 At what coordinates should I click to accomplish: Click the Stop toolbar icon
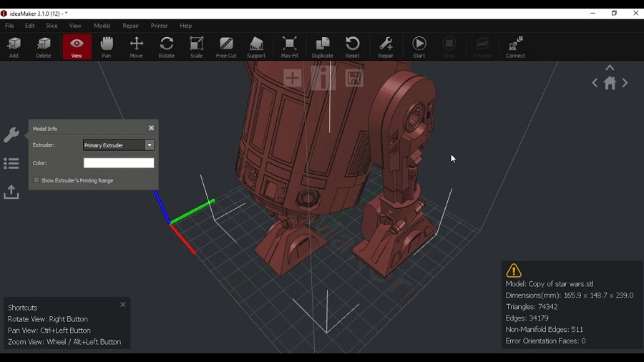click(x=449, y=47)
